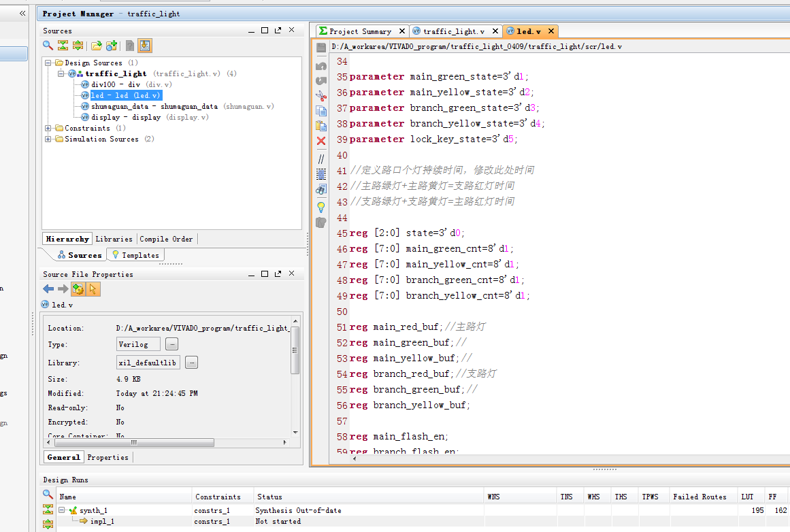The image size is (790, 532).
Task: Minimize the Source File Properties panel
Action: click(251, 274)
